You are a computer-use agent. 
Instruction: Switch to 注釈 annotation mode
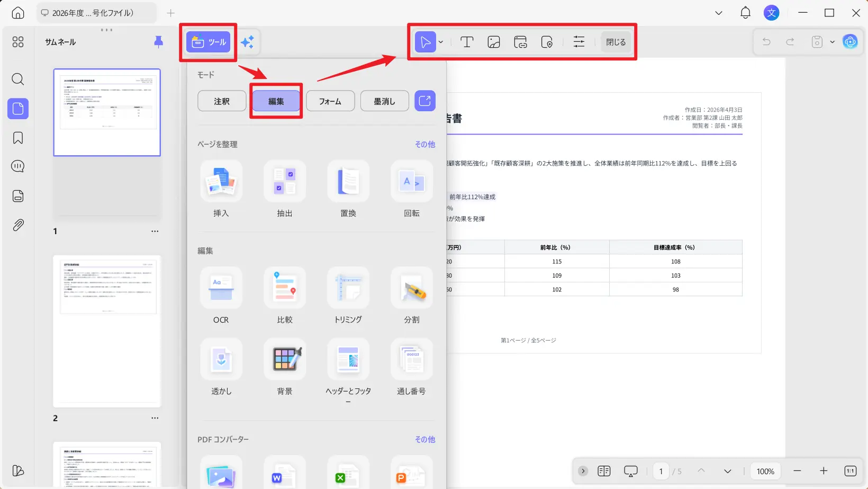pyautogui.click(x=221, y=101)
